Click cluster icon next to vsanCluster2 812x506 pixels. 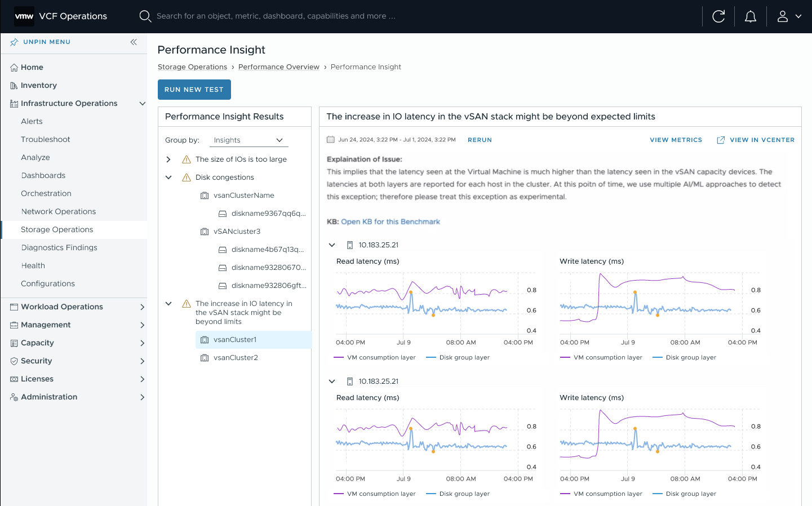tap(205, 358)
